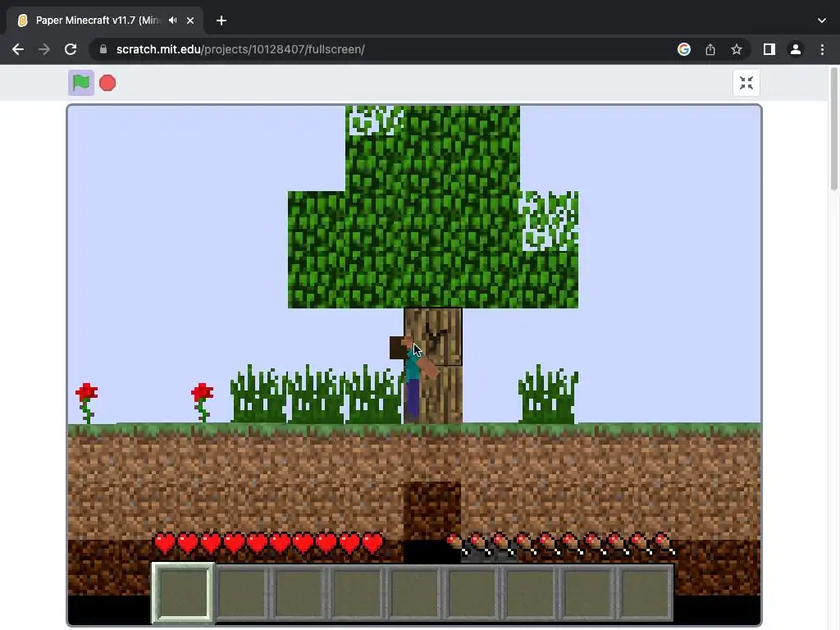Screen dimensions: 840x630
Task: Go back to the previous page
Action: pos(18,49)
